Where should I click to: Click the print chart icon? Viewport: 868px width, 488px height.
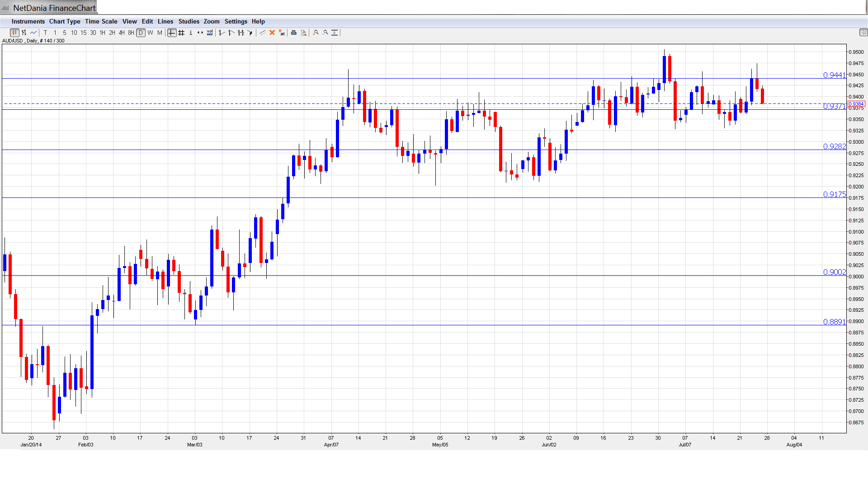click(294, 33)
